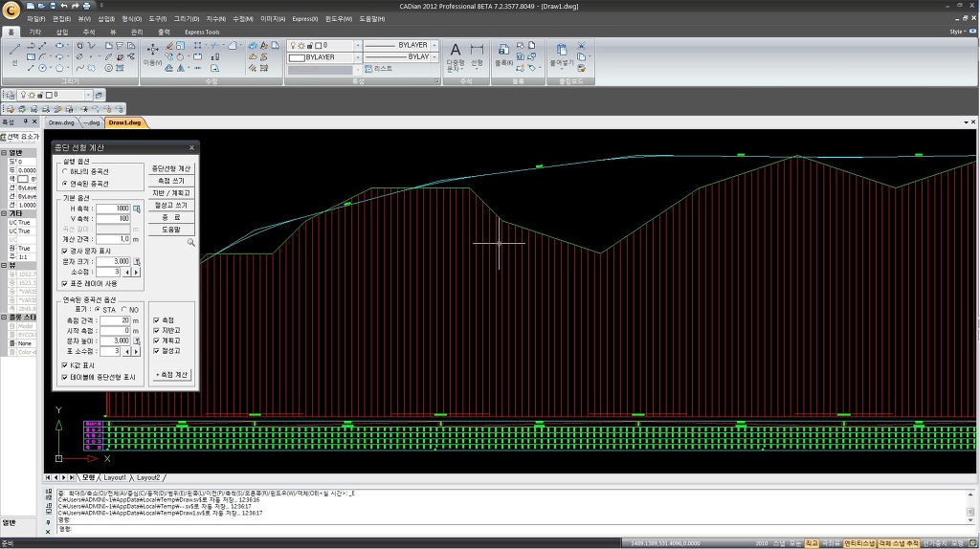Screen dimensions: 980x549
Task: Toggle 직교 ortho mode in status bar
Action: [x=812, y=543]
